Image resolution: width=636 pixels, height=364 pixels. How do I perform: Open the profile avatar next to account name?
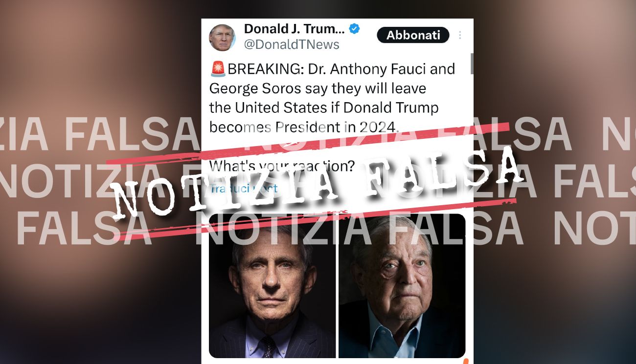(x=222, y=37)
